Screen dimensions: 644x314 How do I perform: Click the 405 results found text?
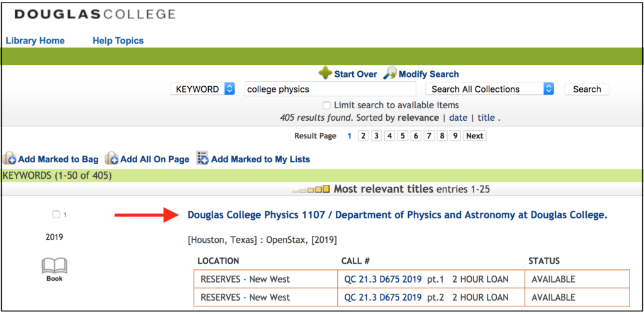(316, 118)
